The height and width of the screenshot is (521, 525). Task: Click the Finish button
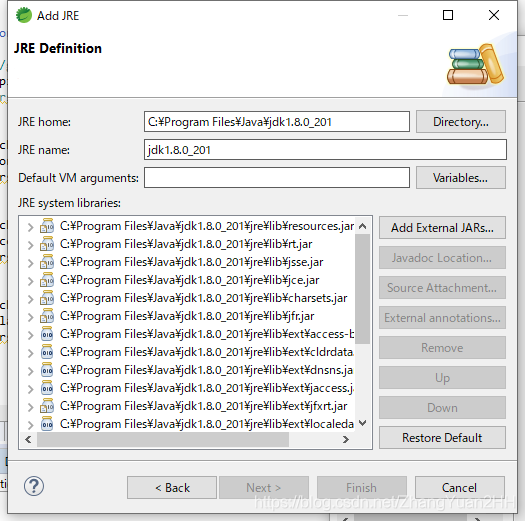click(x=362, y=488)
